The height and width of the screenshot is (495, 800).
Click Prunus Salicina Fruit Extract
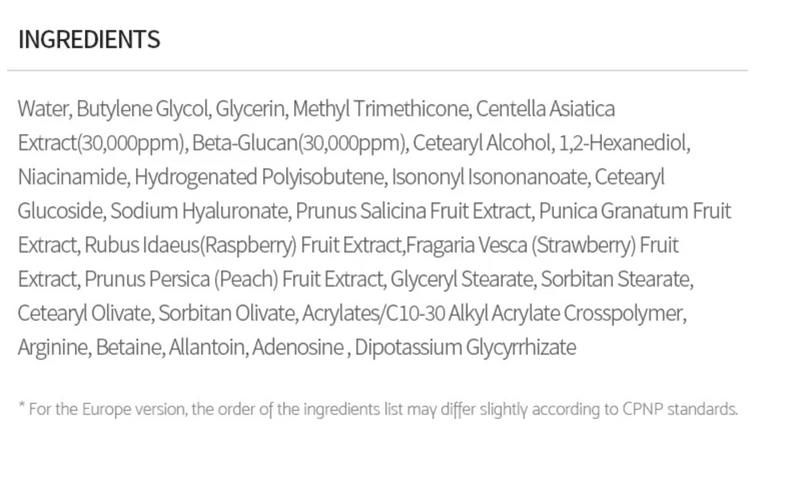tap(413, 211)
